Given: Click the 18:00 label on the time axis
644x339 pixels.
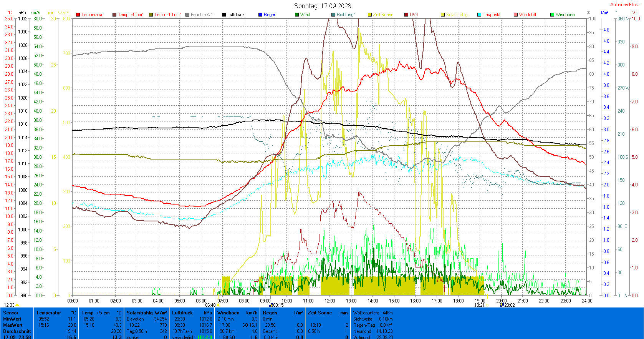Looking at the screenshot, I should click(x=458, y=301).
